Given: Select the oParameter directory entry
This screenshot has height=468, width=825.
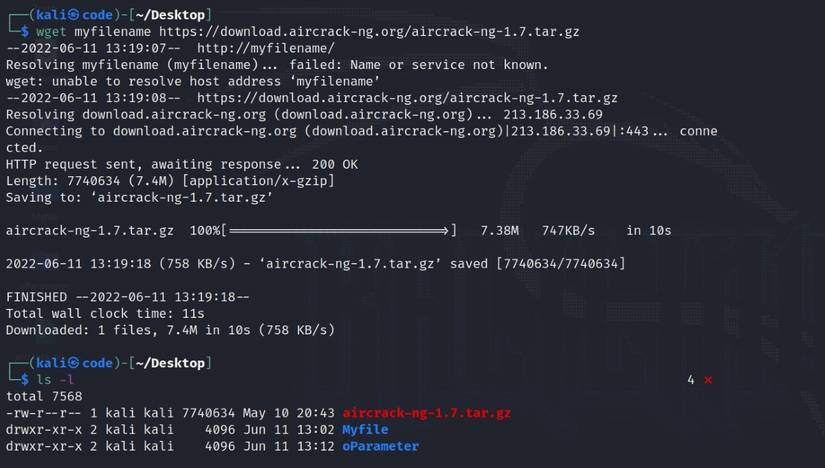Looking at the screenshot, I should [x=380, y=446].
